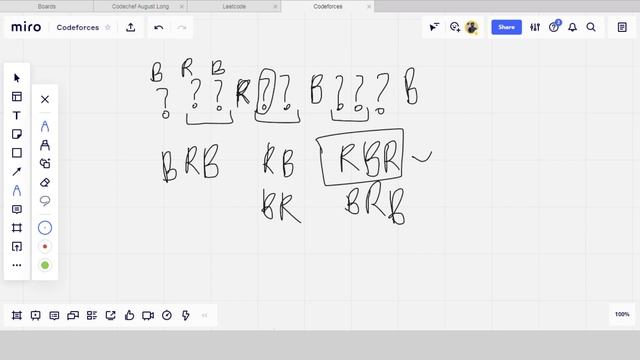Switch to the Codechef August Long tab

pos(140,7)
